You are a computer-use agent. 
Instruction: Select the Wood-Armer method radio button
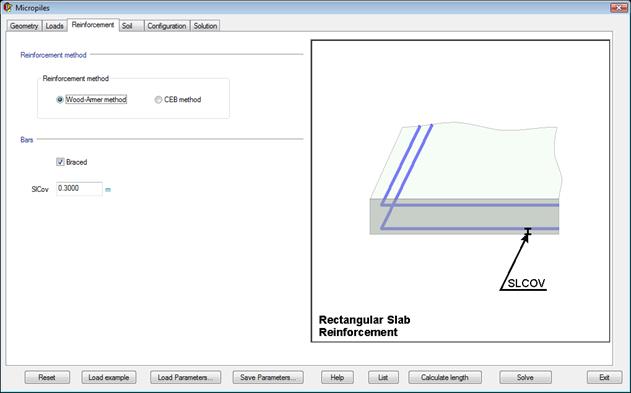point(60,99)
